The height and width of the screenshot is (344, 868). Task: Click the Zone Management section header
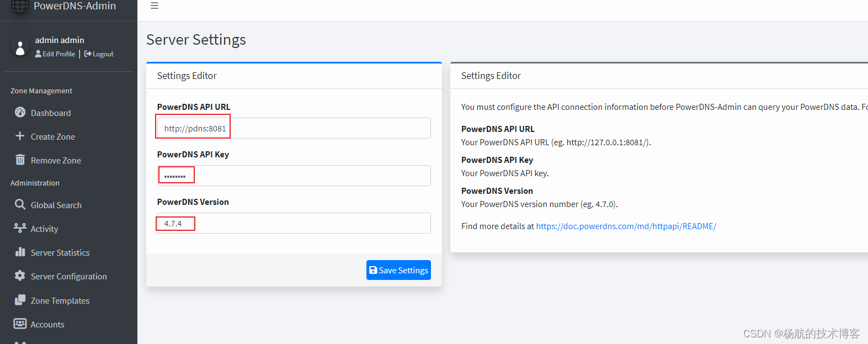(41, 91)
